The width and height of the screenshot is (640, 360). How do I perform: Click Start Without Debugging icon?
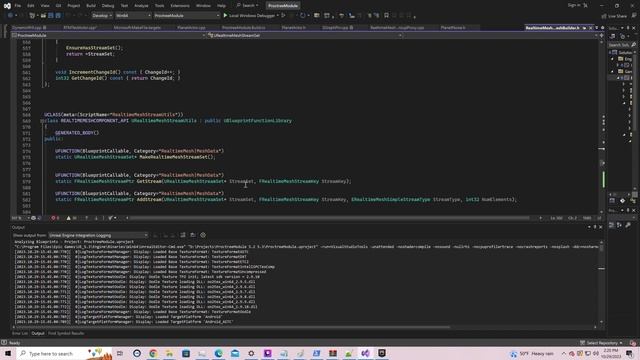click(x=284, y=16)
